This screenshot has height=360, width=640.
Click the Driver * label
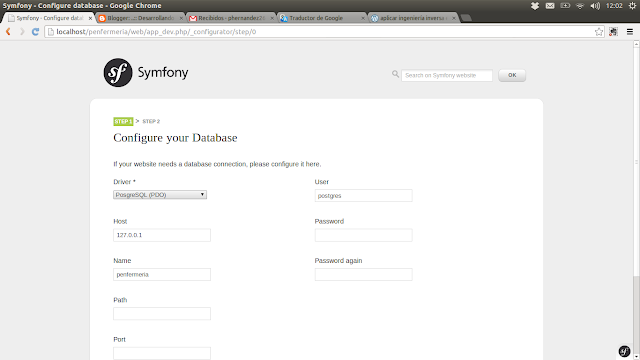(124, 182)
